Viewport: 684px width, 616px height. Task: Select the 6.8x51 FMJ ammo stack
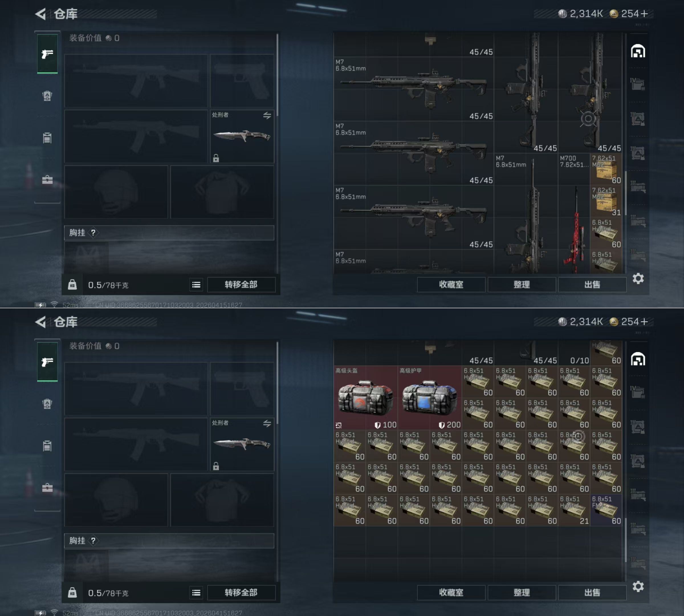click(x=606, y=510)
